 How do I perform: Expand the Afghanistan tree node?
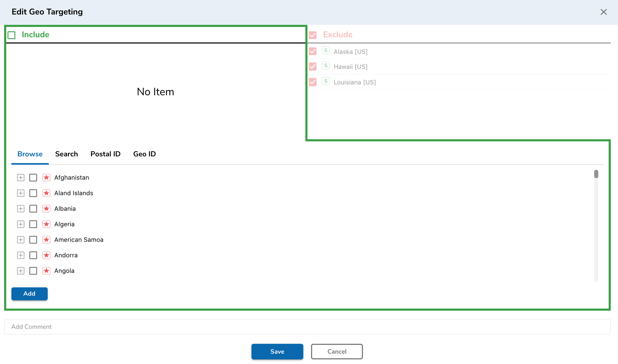point(21,178)
